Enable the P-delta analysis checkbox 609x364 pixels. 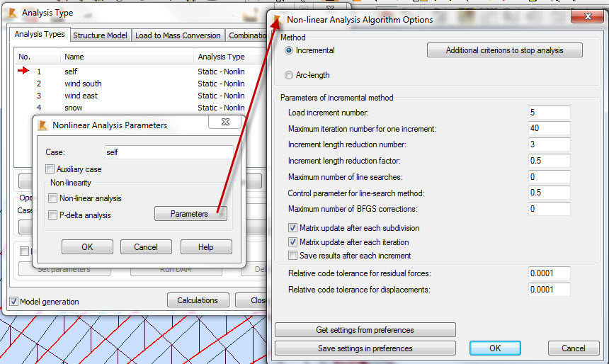52,215
